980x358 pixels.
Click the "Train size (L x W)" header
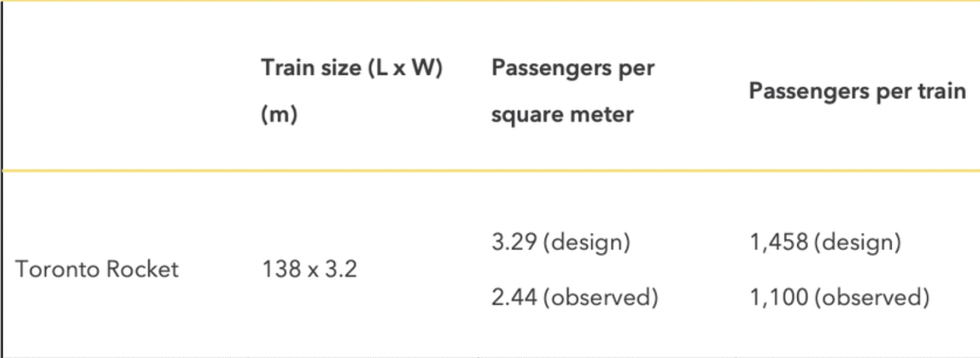tap(352, 68)
